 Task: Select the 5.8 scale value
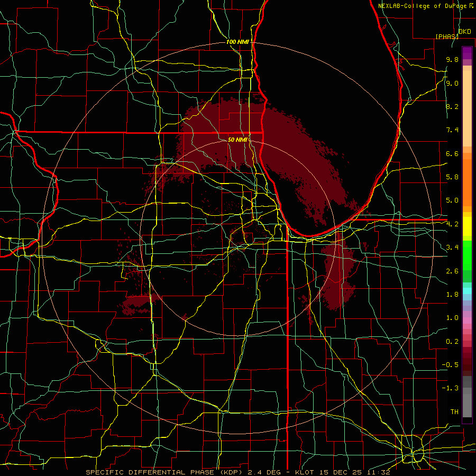click(452, 177)
